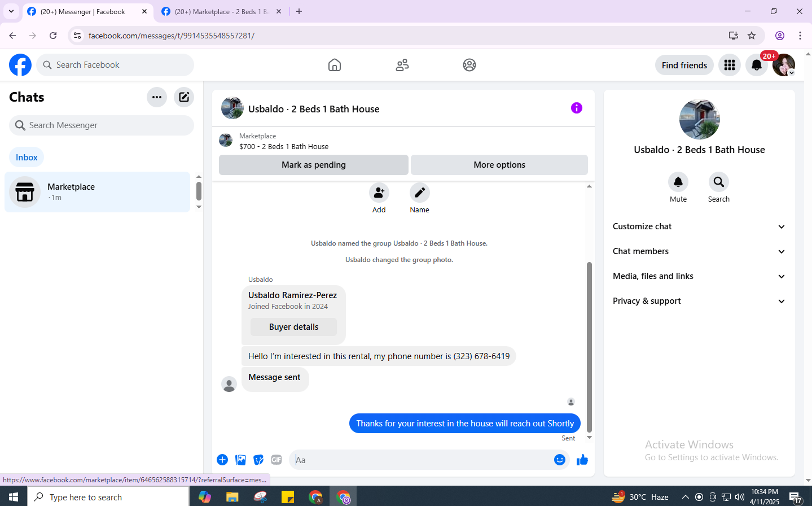Reload the page
The image size is (812, 506).
[53, 36]
